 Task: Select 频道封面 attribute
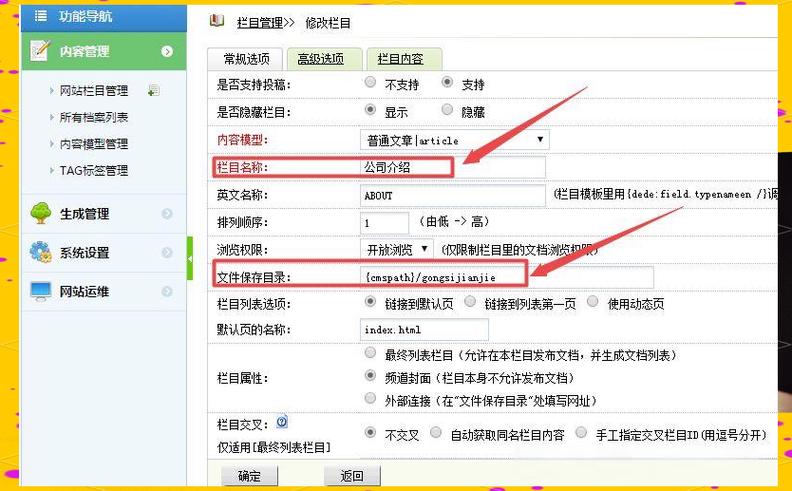point(370,376)
